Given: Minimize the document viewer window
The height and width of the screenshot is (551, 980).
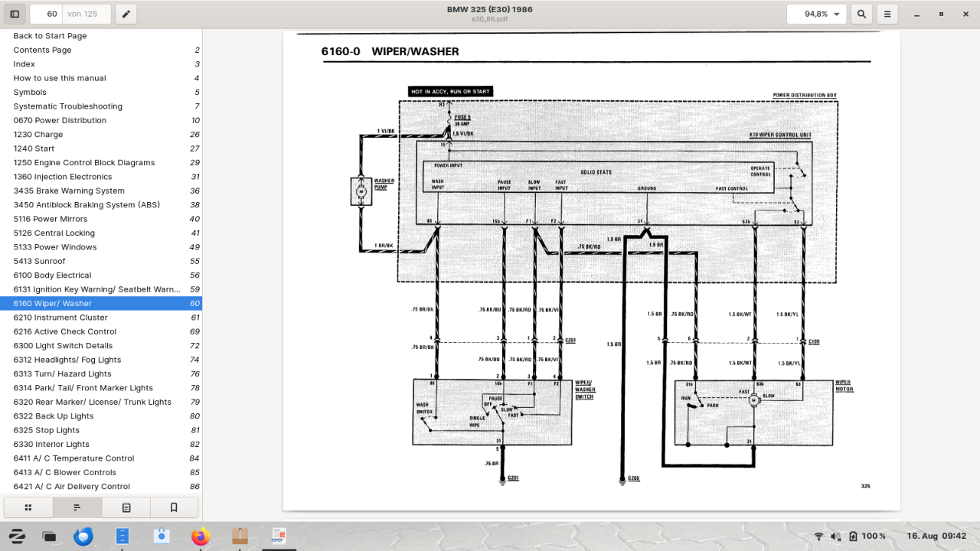Looking at the screenshot, I should point(917,14).
